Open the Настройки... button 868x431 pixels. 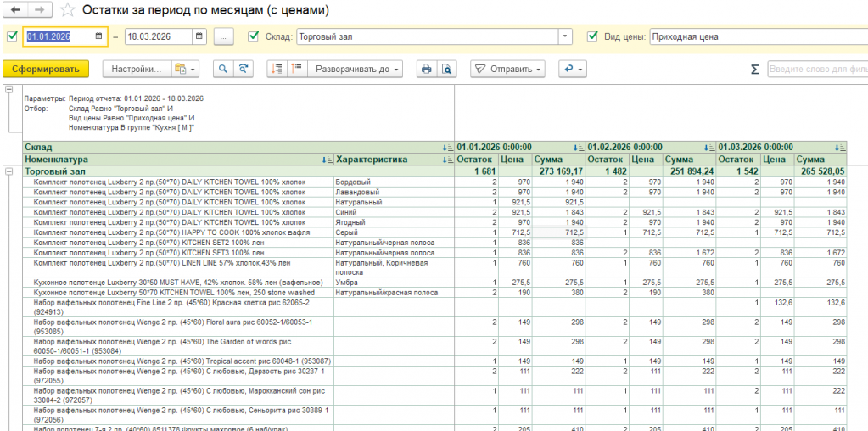pos(136,69)
